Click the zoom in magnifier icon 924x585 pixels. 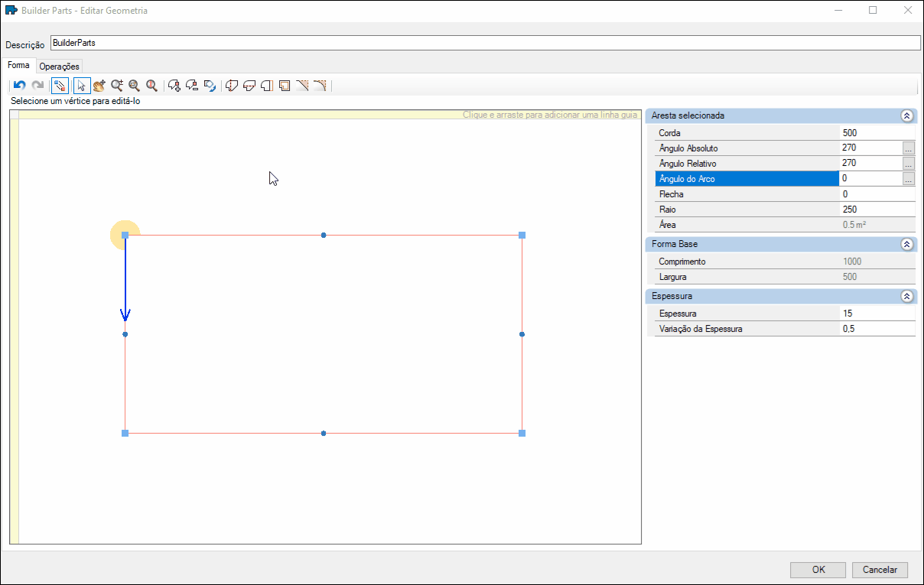click(117, 86)
